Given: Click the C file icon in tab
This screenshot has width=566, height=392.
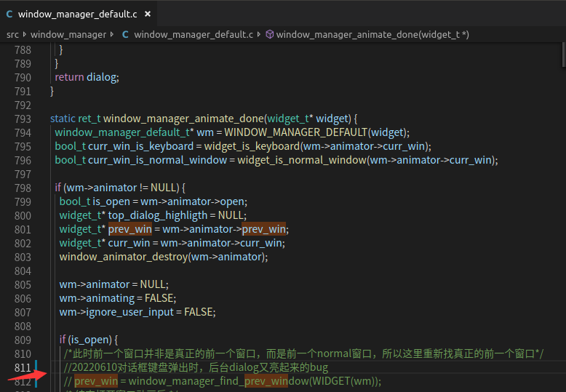Looking at the screenshot, I should pyautogui.click(x=9, y=14).
